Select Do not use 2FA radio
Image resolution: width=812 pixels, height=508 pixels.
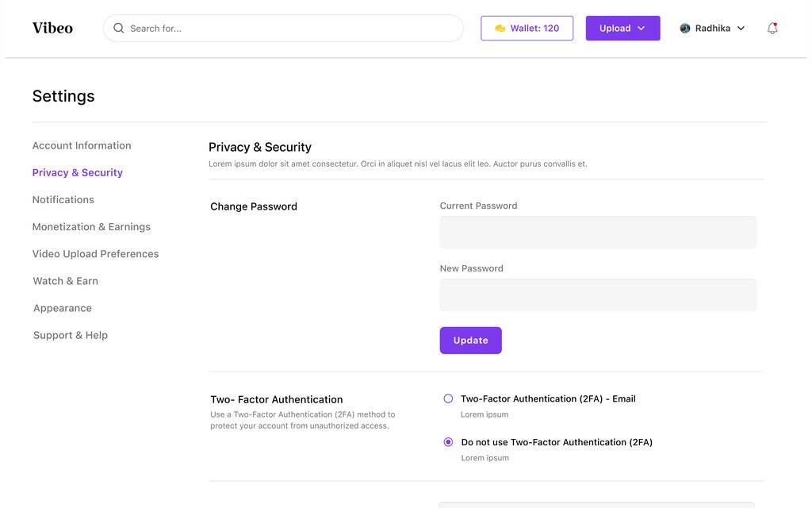point(448,442)
